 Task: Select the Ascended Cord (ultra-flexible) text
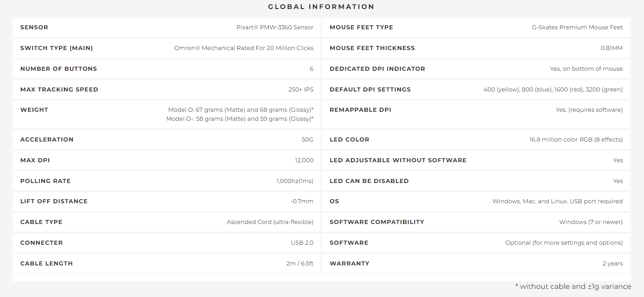270,222
